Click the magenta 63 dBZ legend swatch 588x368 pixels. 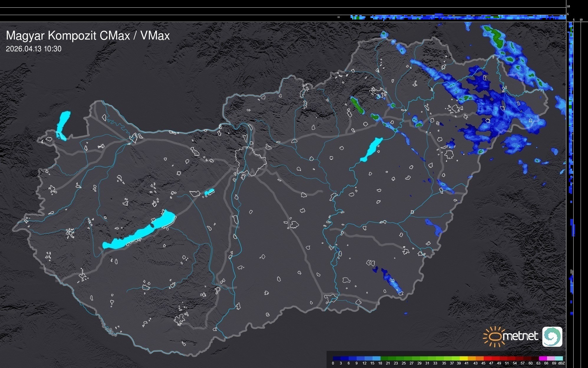click(543, 358)
